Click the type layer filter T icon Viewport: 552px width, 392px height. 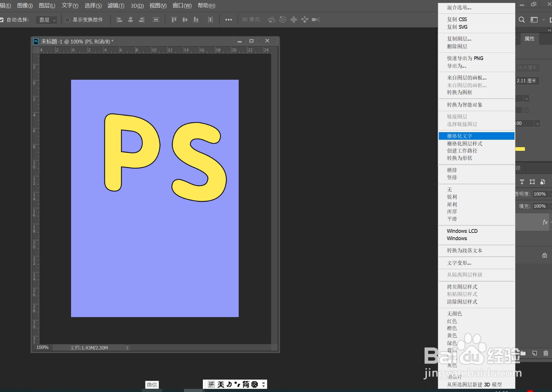(x=522, y=182)
